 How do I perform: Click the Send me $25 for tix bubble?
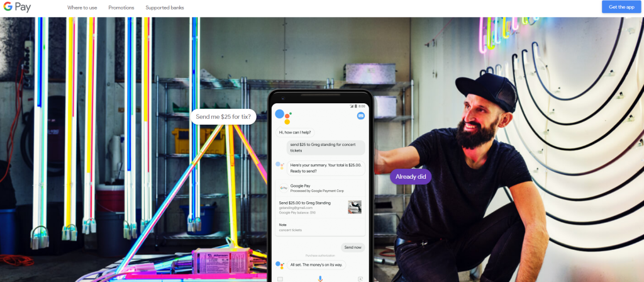223,116
